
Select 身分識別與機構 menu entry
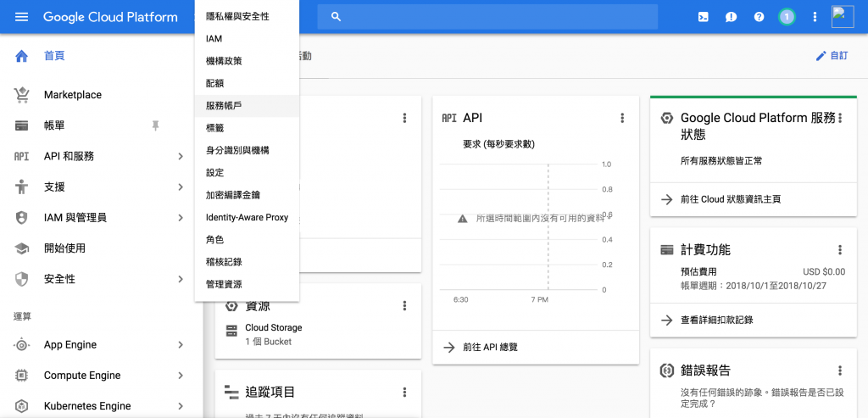(x=247, y=150)
